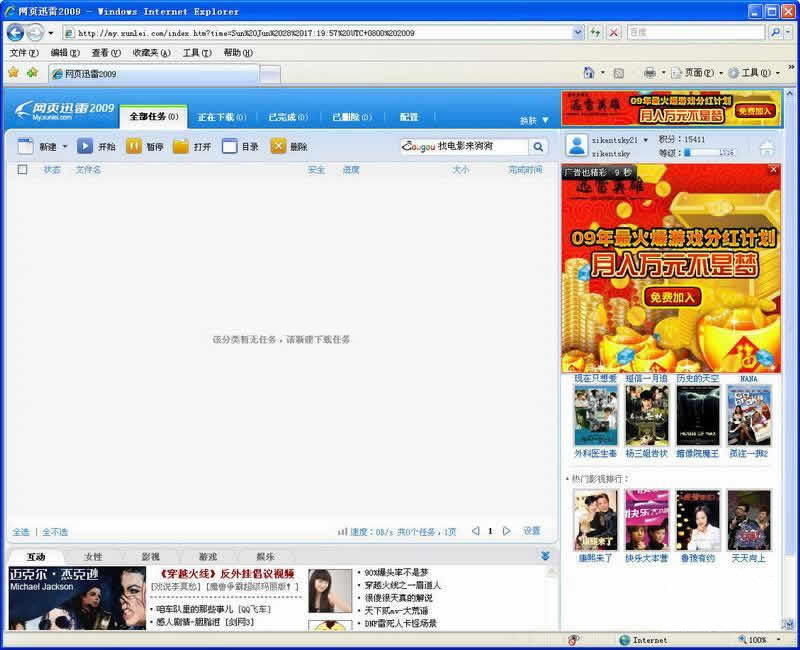Image resolution: width=800 pixels, height=650 pixels.
Task: Open the 新建 dropdown arrow
Action: (x=65, y=146)
